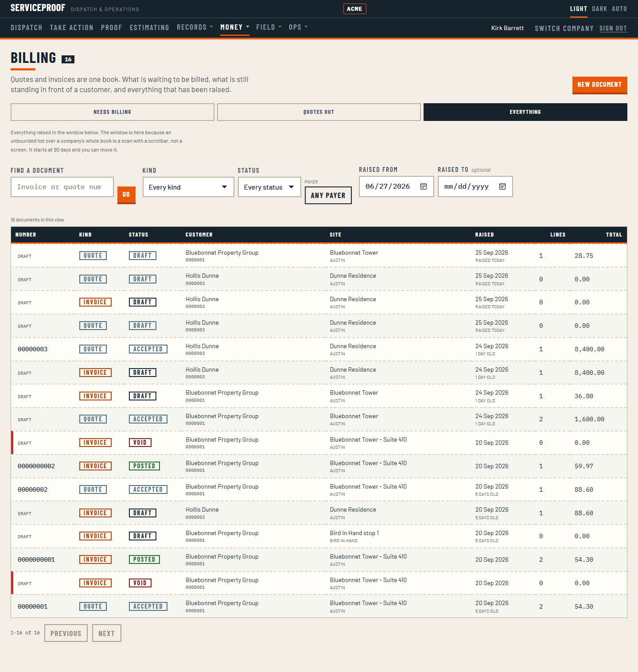Select the Quotes Out tab

point(319,112)
